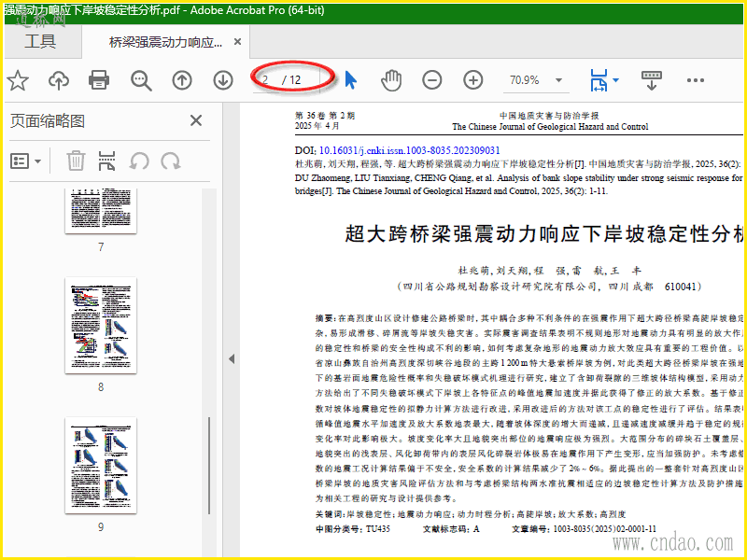Show more tools ellipsis button
This screenshot has height=560, width=747.
[695, 80]
